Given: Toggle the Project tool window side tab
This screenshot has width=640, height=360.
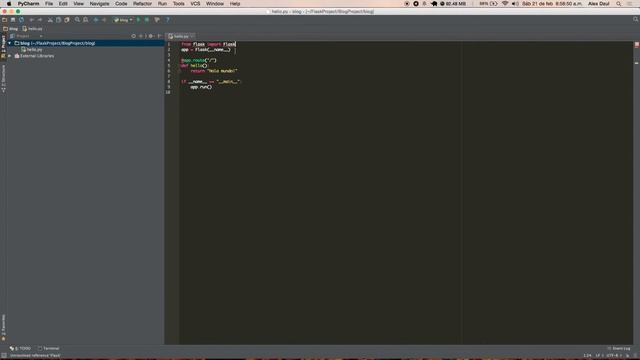Looking at the screenshot, I should pos(3,46).
